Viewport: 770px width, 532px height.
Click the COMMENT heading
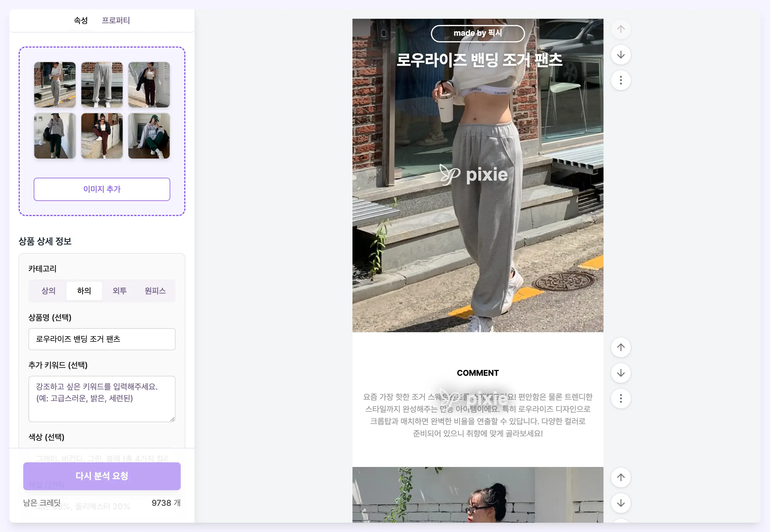point(477,373)
